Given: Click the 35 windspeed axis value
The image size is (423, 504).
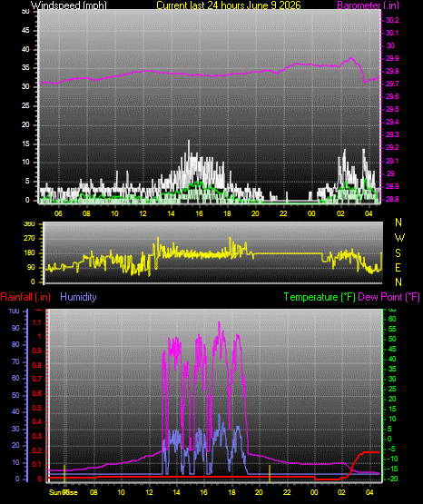Looking at the screenshot, I should [x=25, y=68].
